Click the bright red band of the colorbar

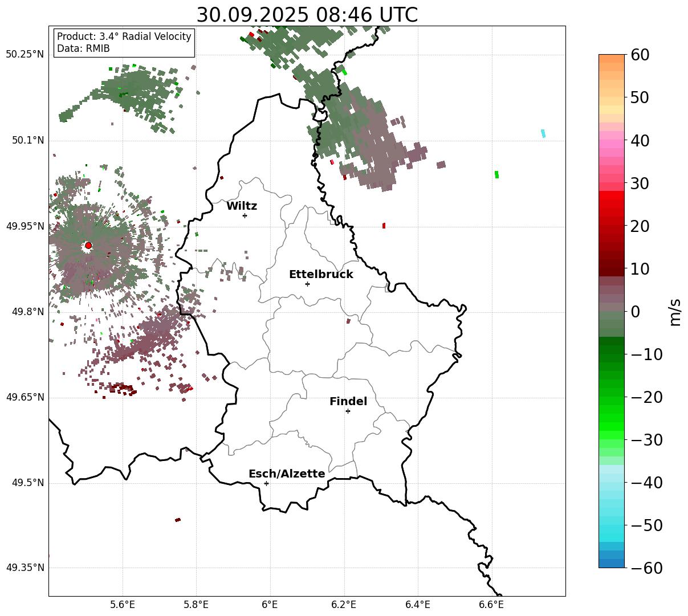click(x=612, y=197)
